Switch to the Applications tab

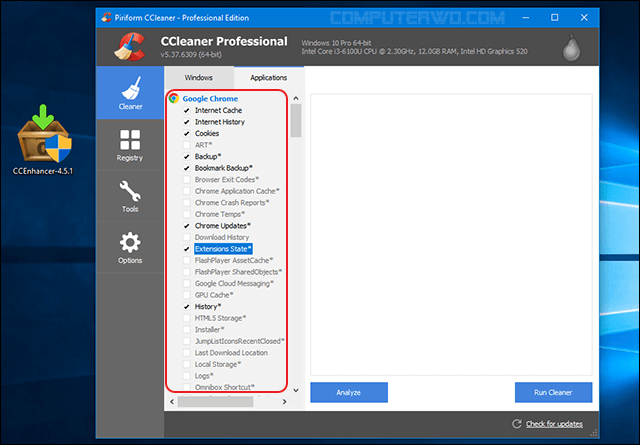click(x=269, y=78)
